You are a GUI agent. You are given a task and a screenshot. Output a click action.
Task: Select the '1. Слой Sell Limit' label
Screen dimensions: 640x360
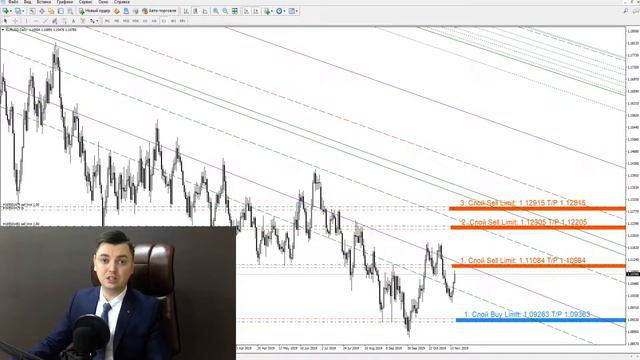click(523, 260)
